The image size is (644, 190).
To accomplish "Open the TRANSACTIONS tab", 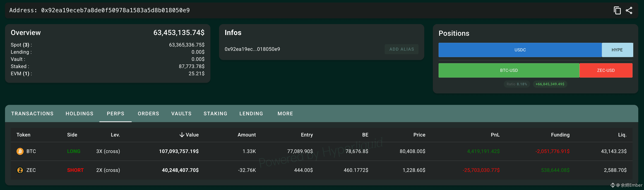I will 32,113.
